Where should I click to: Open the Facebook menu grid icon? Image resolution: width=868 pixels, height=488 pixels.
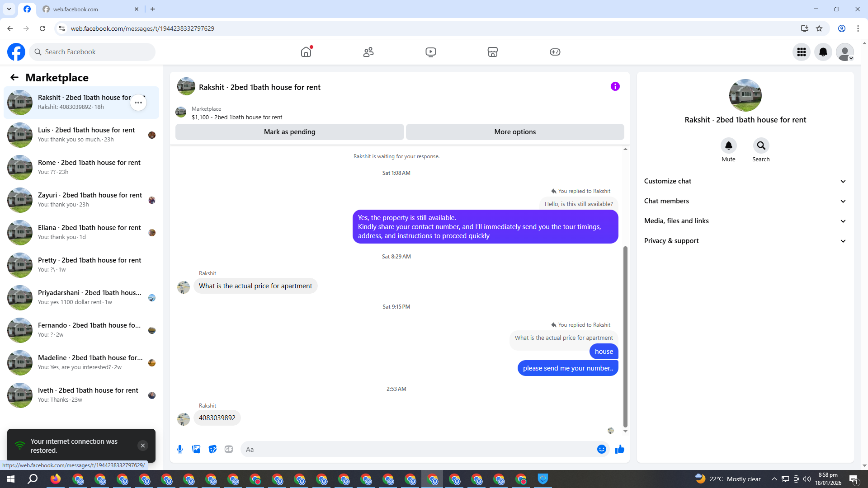click(801, 52)
